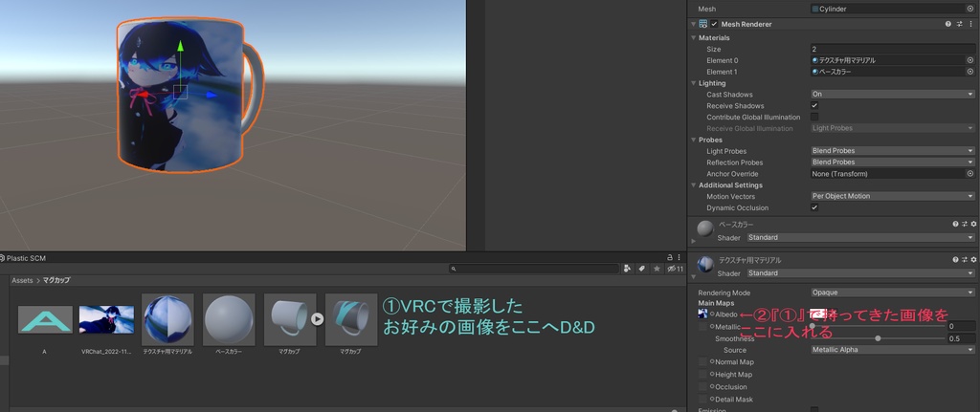980x412 pixels.
Task: Go to the Assets breadcrumb folder
Action: [22, 280]
